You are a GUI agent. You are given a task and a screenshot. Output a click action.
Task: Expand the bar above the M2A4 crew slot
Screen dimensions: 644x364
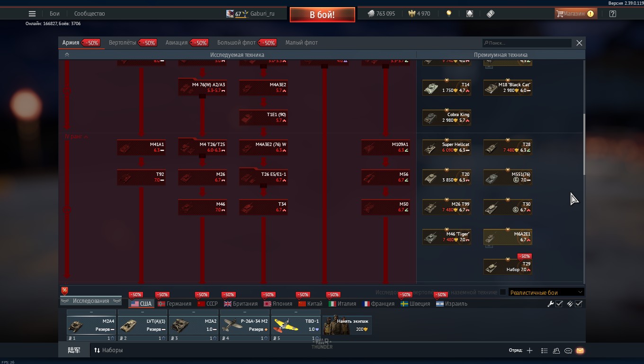coord(91,312)
